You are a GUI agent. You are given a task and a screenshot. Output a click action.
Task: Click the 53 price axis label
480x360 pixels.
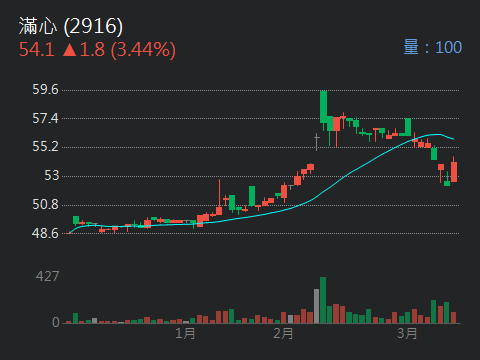(x=52, y=175)
